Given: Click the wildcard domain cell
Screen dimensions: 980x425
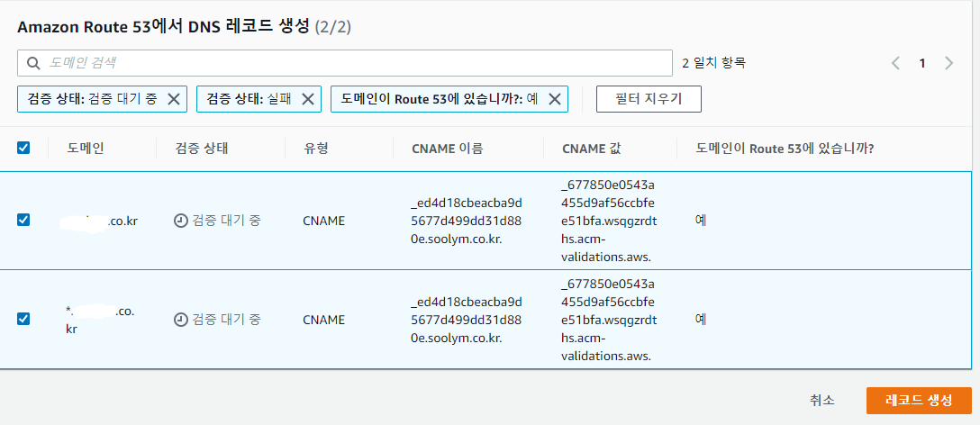Looking at the screenshot, I should [100, 320].
